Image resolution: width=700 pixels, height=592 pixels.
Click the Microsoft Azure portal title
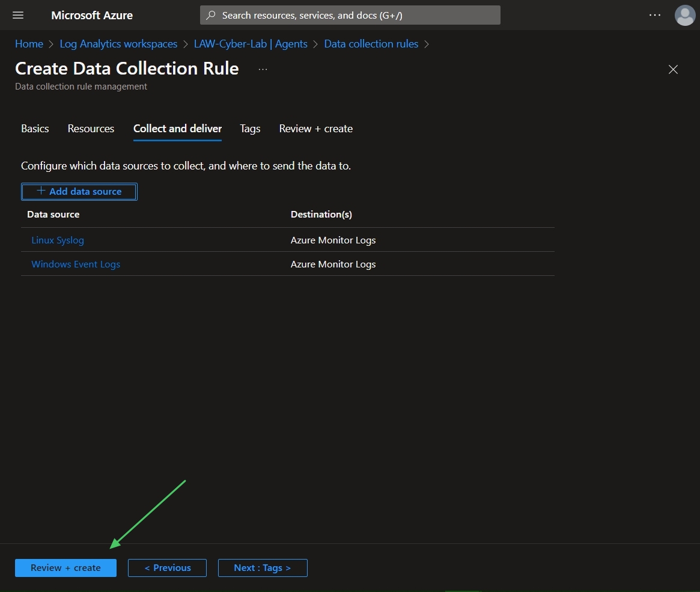92,15
